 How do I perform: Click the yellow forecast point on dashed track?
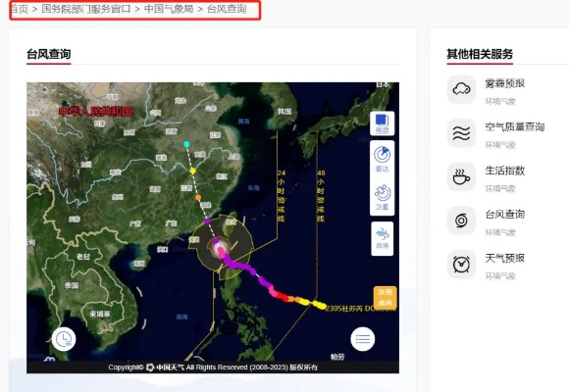192,171
